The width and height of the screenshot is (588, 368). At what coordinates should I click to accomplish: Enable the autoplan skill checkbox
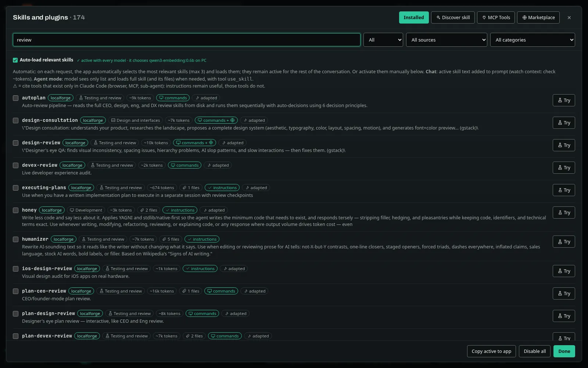pos(15,98)
